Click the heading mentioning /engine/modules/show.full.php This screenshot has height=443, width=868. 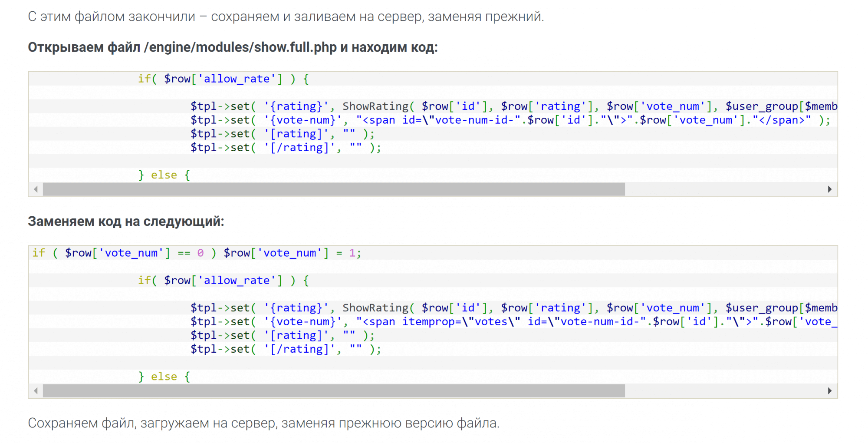tap(233, 47)
